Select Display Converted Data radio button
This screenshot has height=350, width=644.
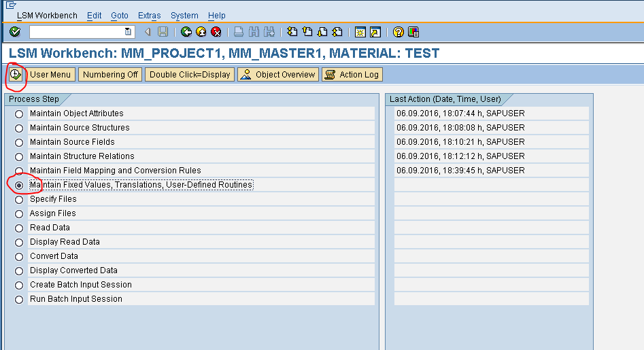tap(19, 271)
